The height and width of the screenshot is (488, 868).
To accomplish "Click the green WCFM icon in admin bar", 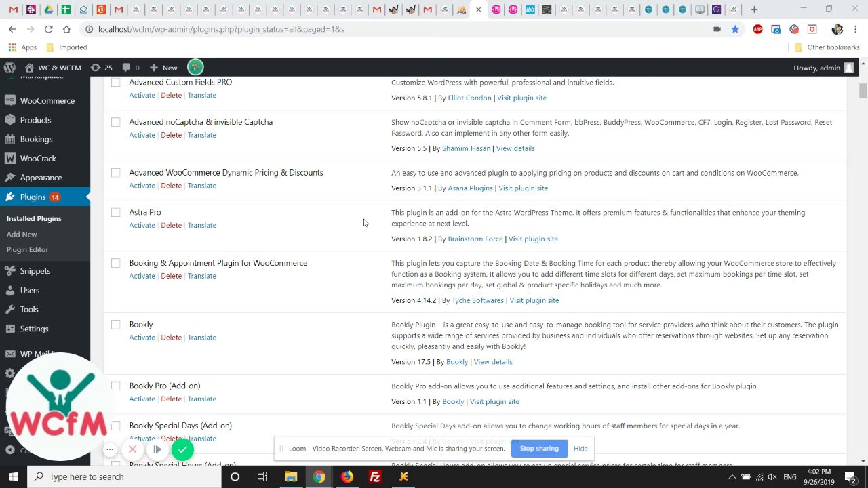I will 195,67.
